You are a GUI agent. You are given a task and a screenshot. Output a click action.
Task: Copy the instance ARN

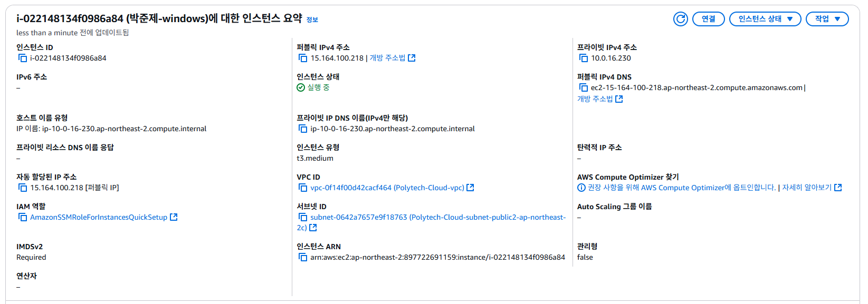303,258
